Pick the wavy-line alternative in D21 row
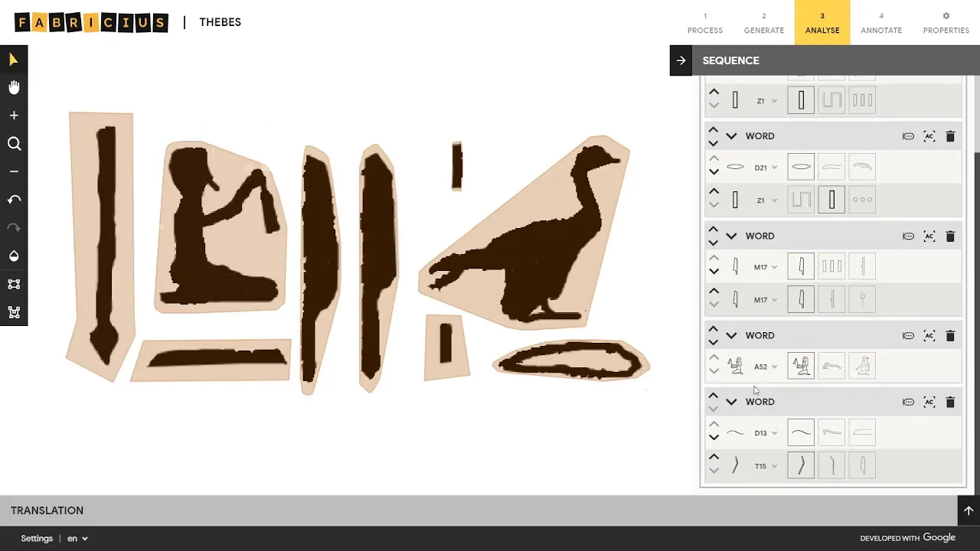This screenshot has height=551, width=980. (831, 167)
